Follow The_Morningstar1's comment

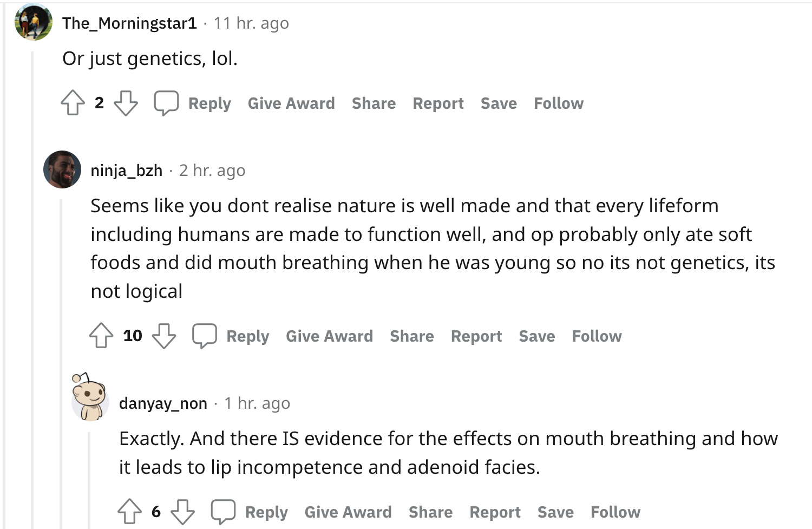coord(559,103)
